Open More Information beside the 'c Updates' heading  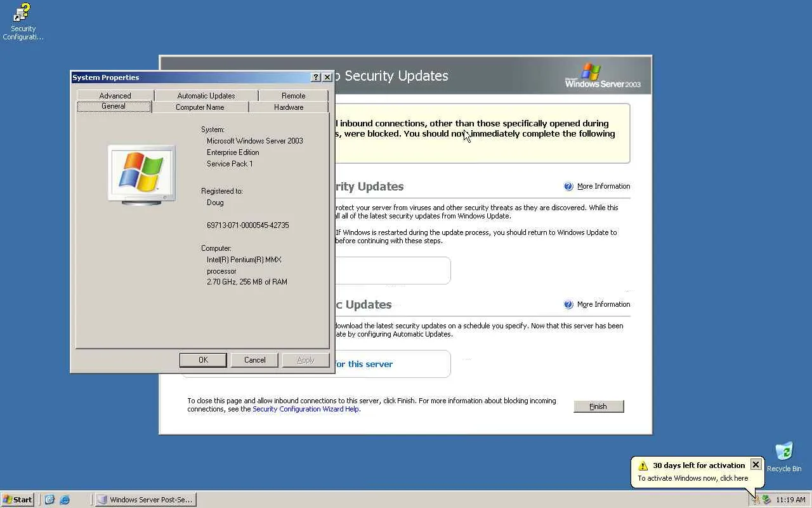tap(603, 305)
